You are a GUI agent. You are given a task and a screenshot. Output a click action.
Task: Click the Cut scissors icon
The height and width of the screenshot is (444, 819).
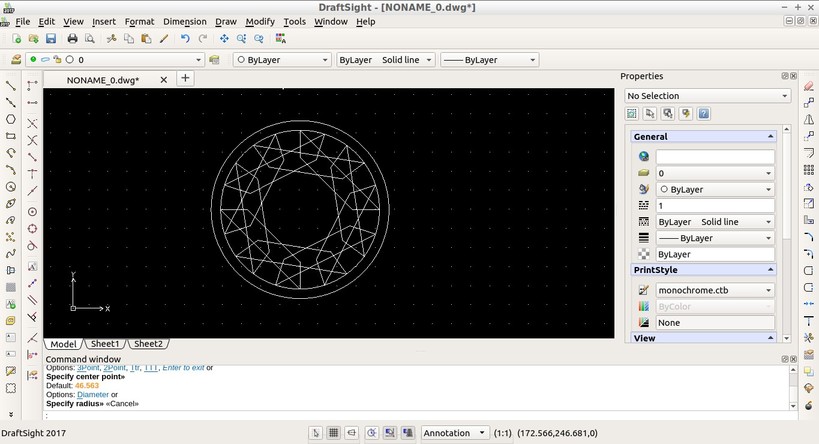(111, 39)
